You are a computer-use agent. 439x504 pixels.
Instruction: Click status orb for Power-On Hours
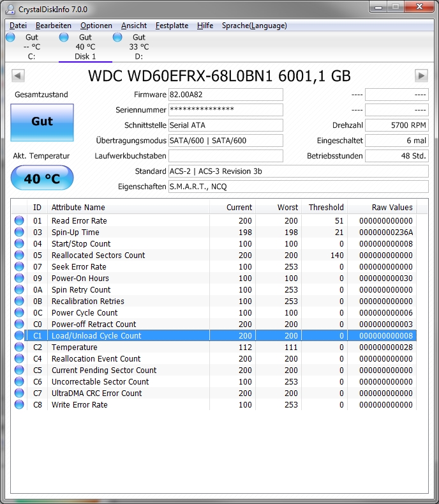pyautogui.click(x=19, y=278)
